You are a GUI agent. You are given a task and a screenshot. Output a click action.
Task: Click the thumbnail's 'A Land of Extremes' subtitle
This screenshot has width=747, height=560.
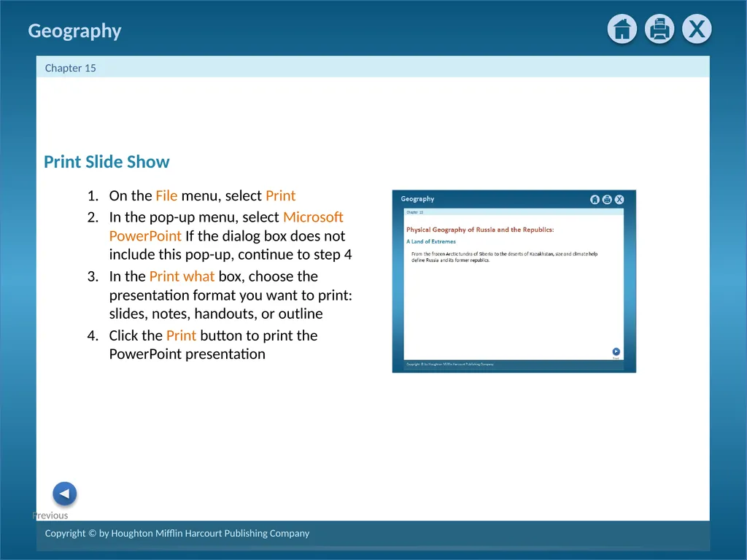[x=431, y=241]
